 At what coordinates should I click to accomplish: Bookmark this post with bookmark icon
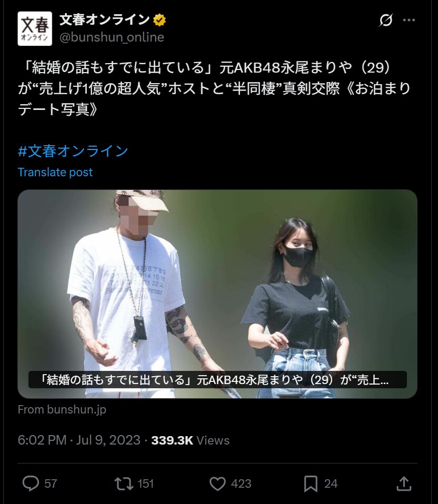(x=311, y=484)
